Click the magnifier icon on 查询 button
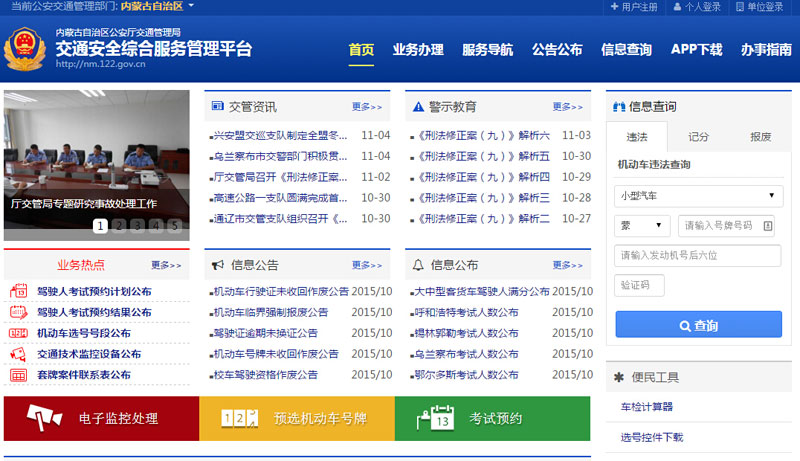800x461 pixels. [x=685, y=326]
